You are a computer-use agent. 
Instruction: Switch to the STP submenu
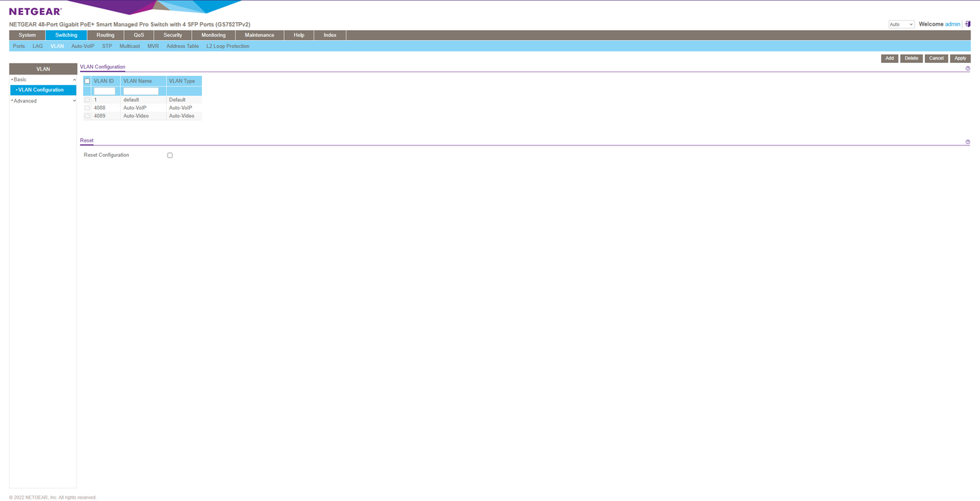[107, 46]
